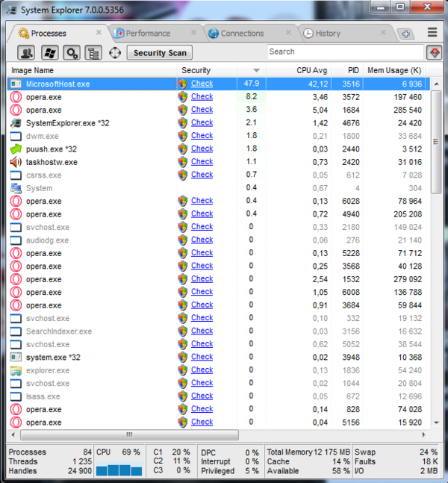Click the dwm.exe window icon
Screen dimensions: 448x483
tap(16, 136)
